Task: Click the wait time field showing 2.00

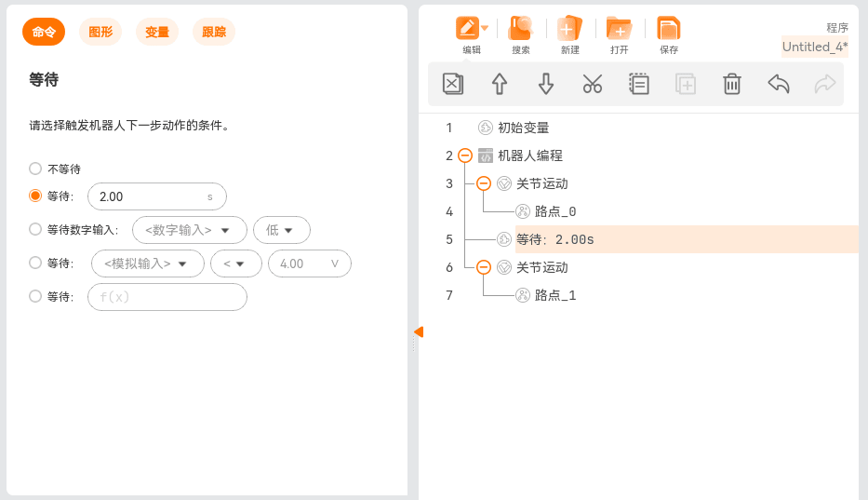Action: pyautogui.click(x=156, y=196)
